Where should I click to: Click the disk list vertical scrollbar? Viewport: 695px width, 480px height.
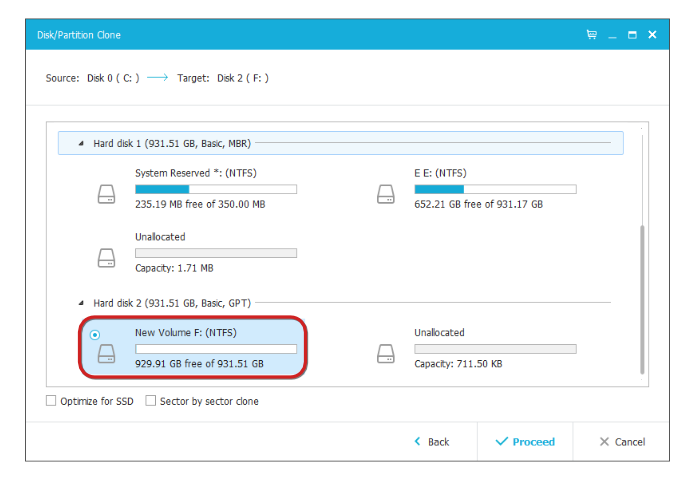point(642,300)
